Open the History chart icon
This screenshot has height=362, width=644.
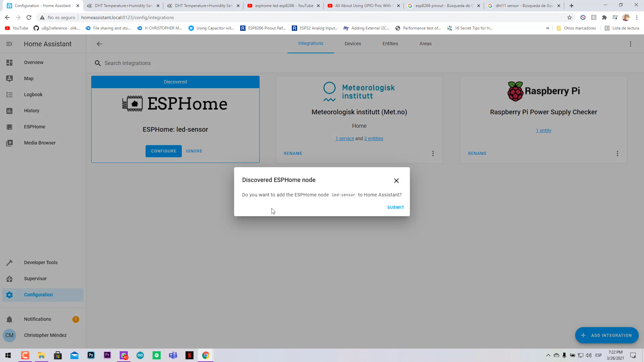tap(9, 111)
